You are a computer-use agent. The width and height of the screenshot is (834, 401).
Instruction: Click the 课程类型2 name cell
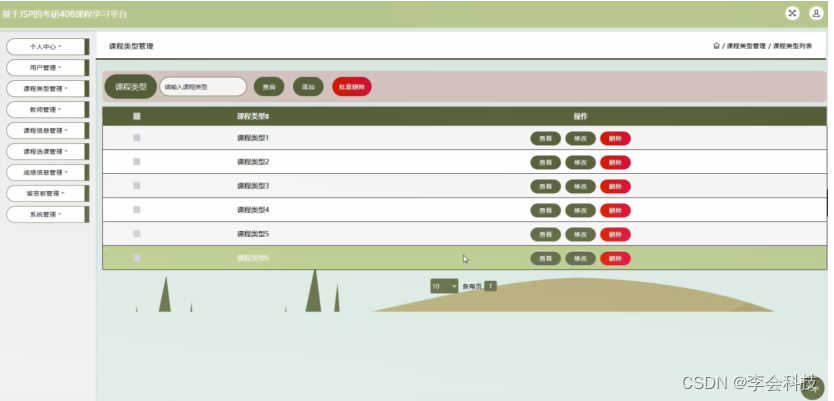click(x=253, y=162)
